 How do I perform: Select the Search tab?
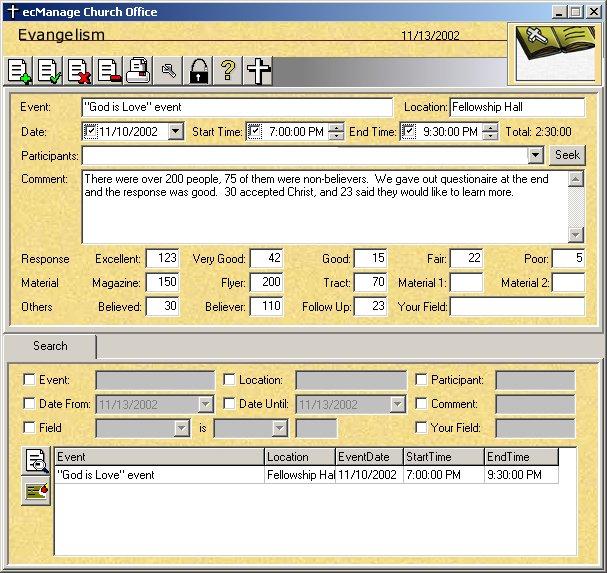point(50,346)
